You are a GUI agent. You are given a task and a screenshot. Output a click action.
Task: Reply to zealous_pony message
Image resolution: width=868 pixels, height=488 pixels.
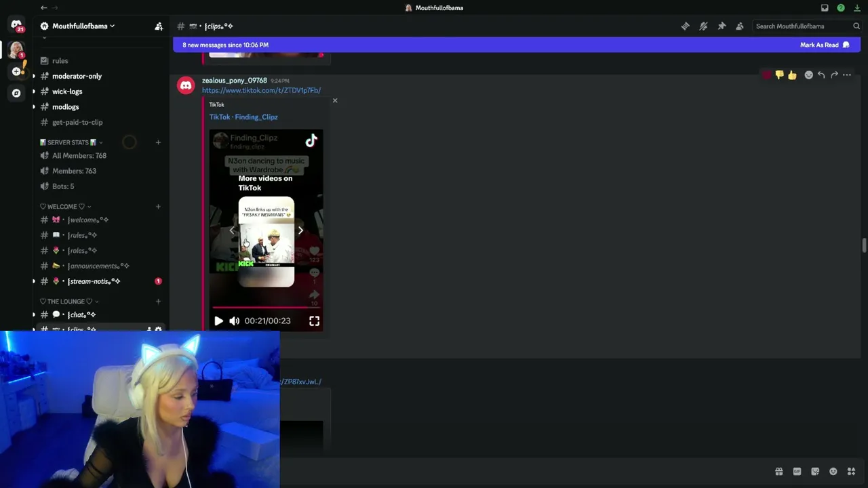[821, 75]
